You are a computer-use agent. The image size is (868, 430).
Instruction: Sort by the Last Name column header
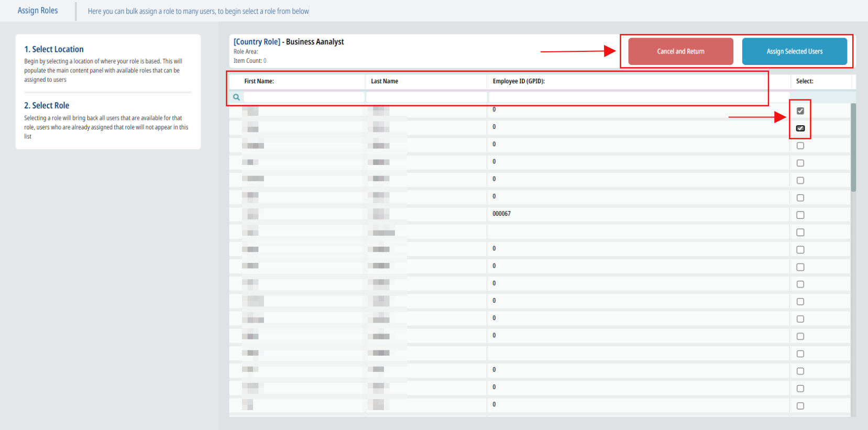384,81
